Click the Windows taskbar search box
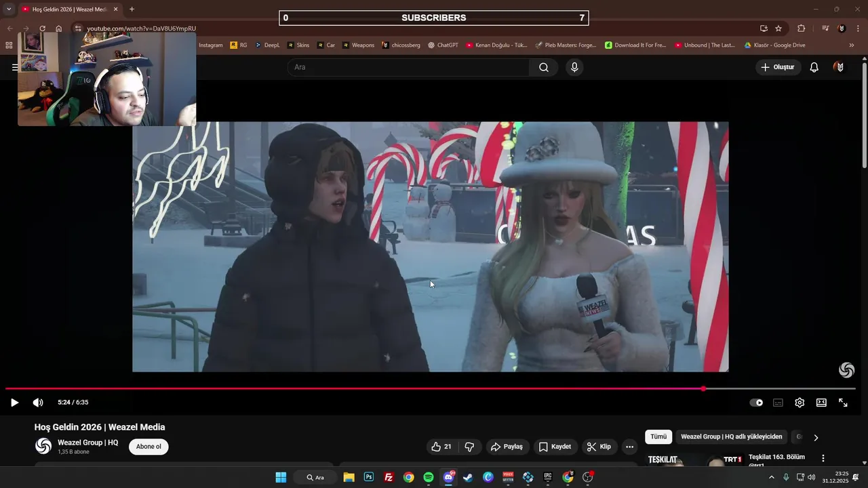Viewport: 868px width, 488px height. 315,477
